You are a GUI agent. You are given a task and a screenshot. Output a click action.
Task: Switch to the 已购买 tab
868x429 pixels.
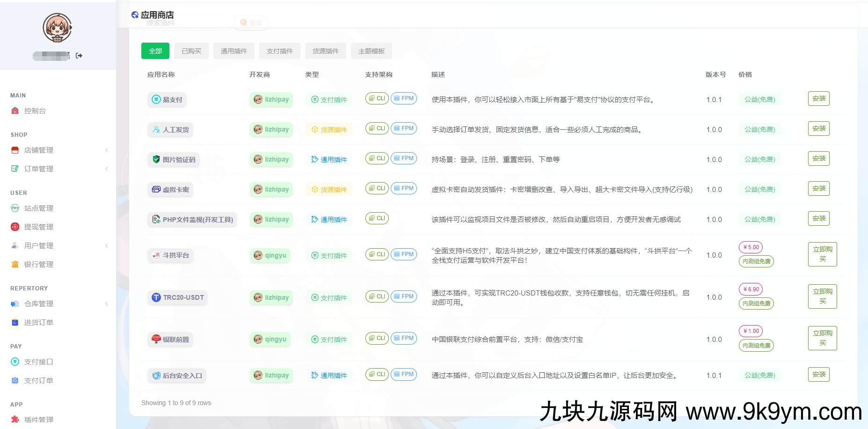pyautogui.click(x=191, y=51)
